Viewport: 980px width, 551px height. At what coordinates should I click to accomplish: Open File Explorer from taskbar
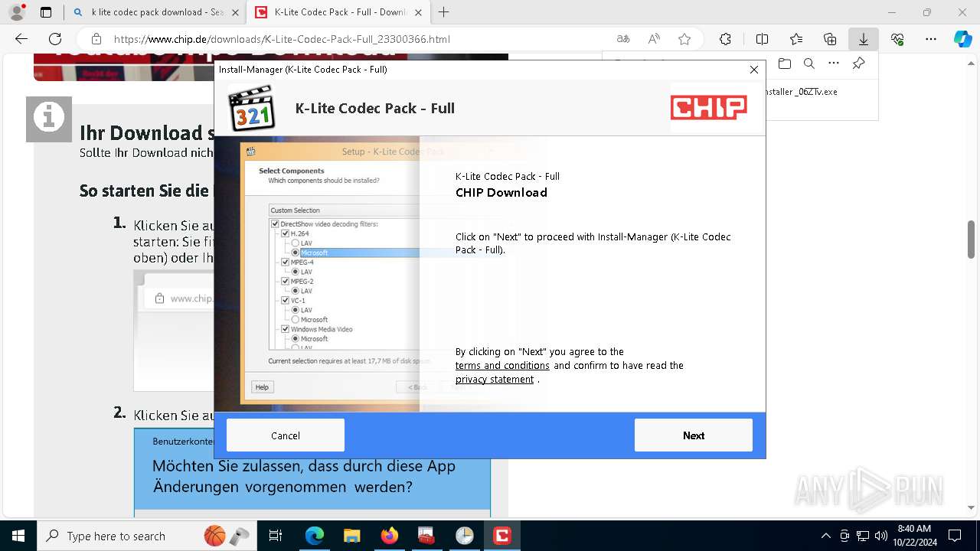coord(351,536)
